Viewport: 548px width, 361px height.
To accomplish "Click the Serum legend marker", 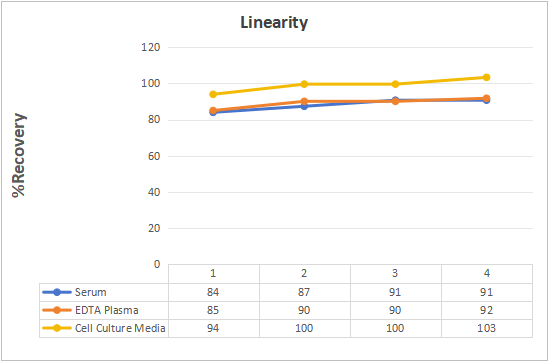I will pyautogui.click(x=57, y=292).
